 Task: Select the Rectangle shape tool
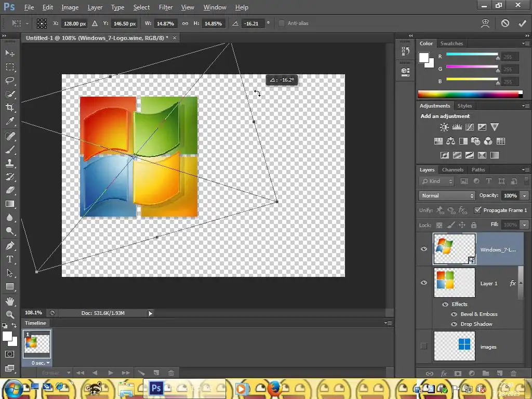click(x=10, y=287)
